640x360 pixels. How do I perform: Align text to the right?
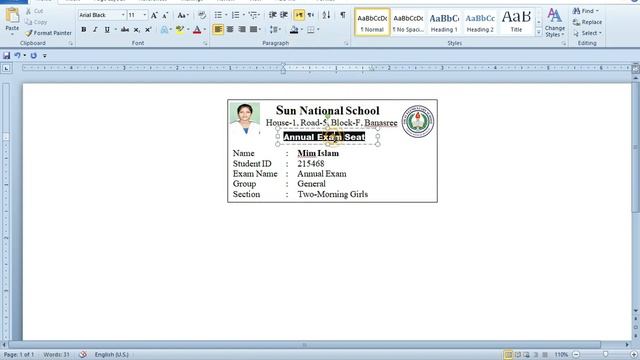tap(242, 29)
